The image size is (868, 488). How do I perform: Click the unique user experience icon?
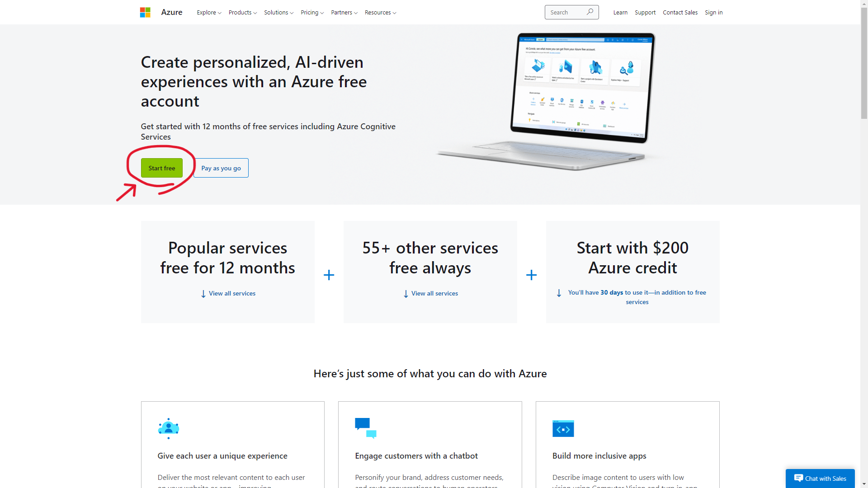point(169,428)
